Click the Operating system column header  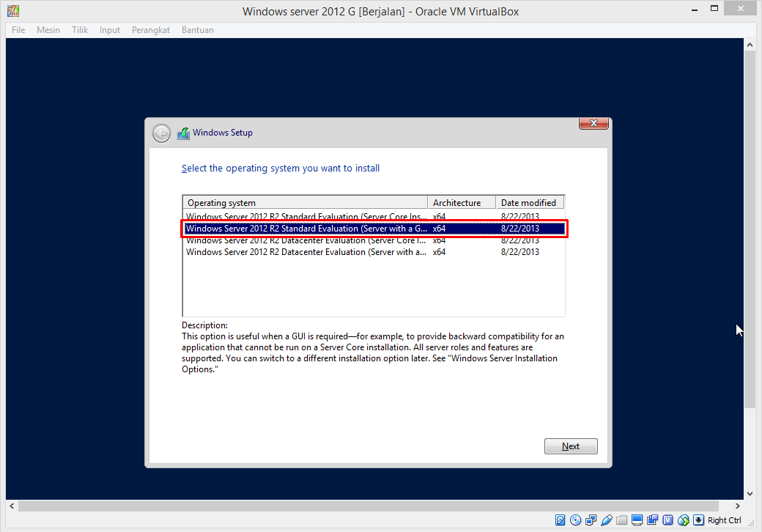pyautogui.click(x=306, y=202)
